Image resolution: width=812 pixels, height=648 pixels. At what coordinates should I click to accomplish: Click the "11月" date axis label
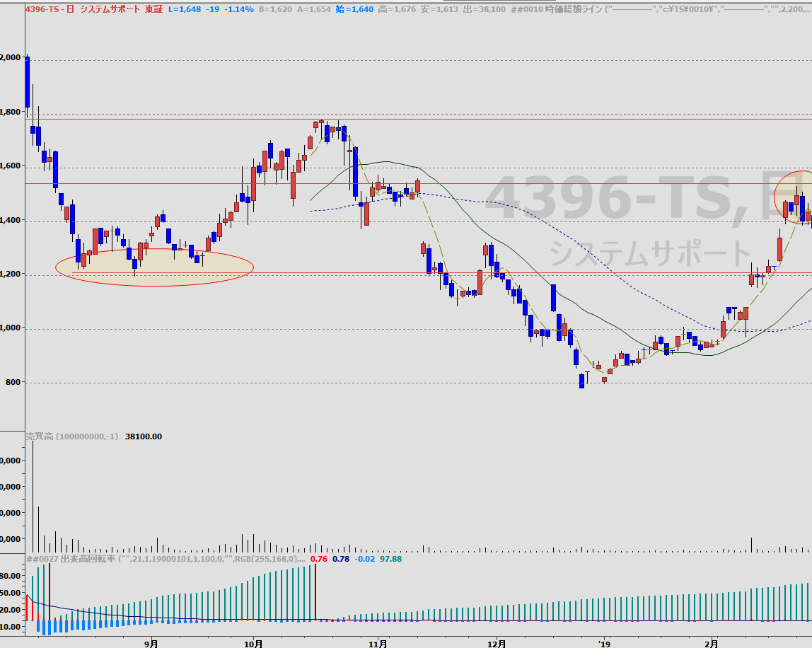(x=378, y=644)
